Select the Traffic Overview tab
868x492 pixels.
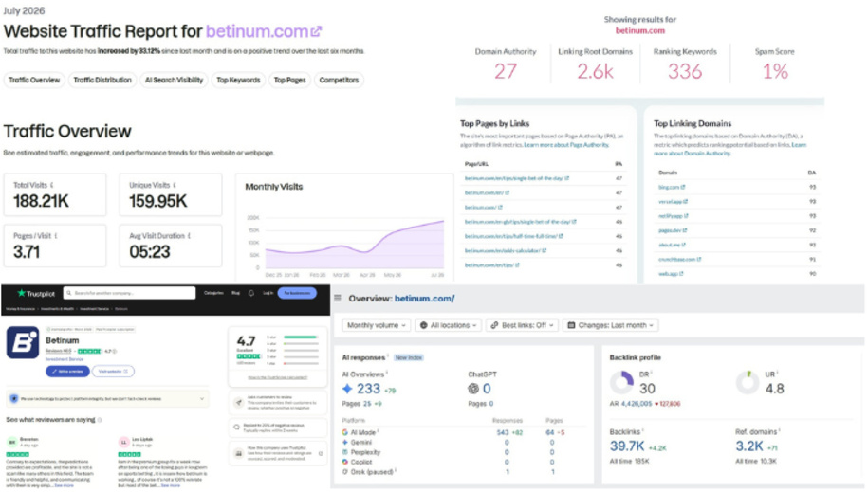(34, 80)
